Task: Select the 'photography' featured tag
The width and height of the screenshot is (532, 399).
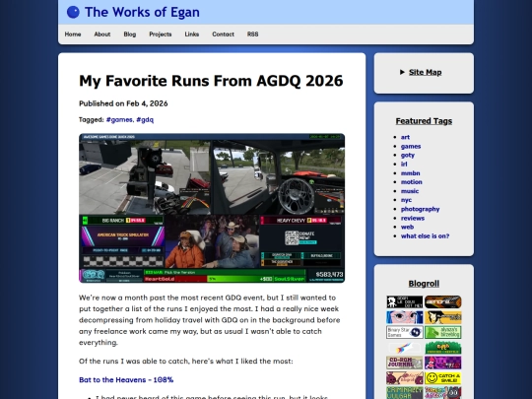Action: (x=420, y=209)
